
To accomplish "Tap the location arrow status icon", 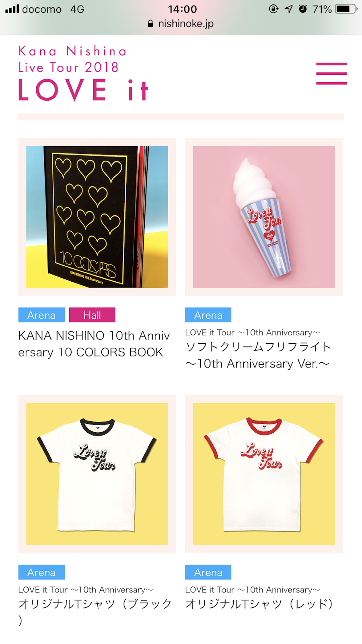I will [288, 9].
